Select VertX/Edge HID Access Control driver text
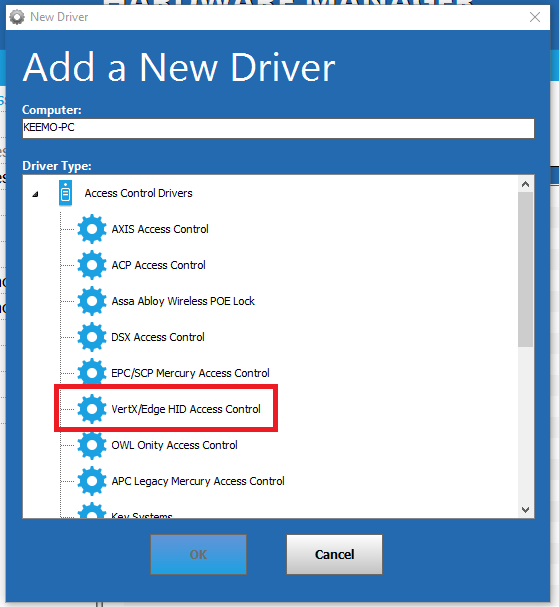Screen dimensions: 559x607 pyautogui.click(x=186, y=409)
